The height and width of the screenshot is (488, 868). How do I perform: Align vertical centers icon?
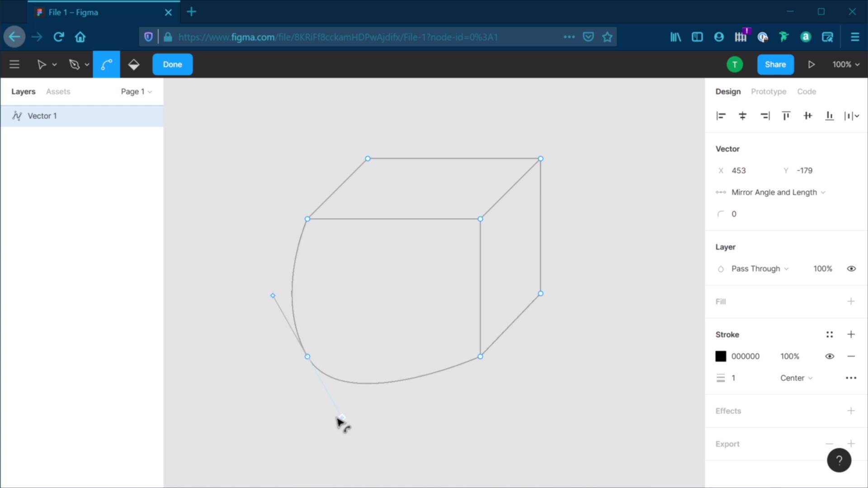coord(808,116)
